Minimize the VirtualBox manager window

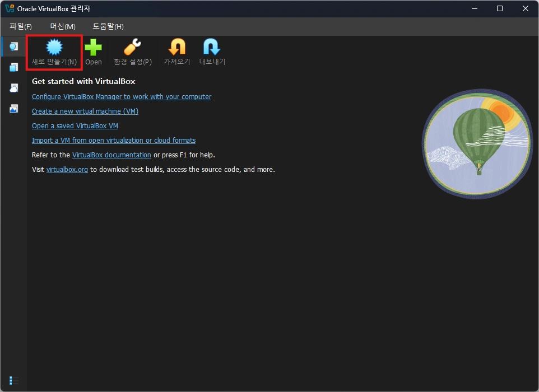click(475, 8)
